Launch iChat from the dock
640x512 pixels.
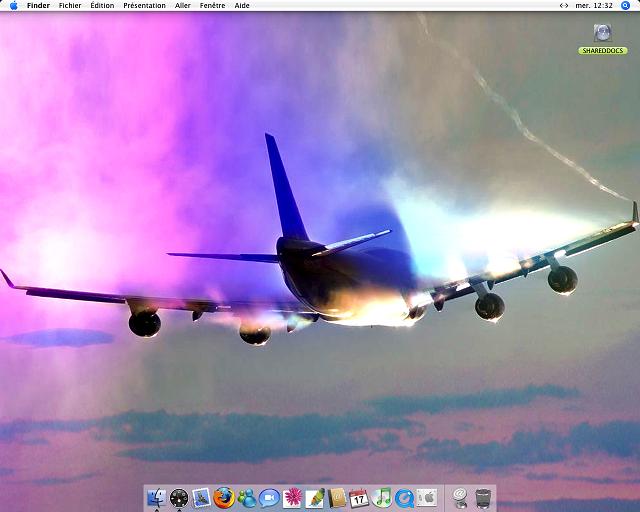tap(269, 497)
